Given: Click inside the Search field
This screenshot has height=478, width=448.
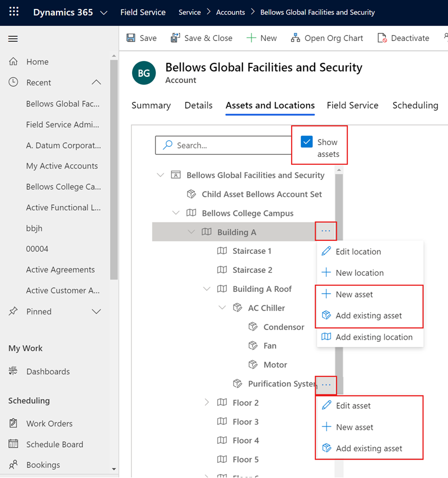Looking at the screenshot, I should tap(224, 145).
